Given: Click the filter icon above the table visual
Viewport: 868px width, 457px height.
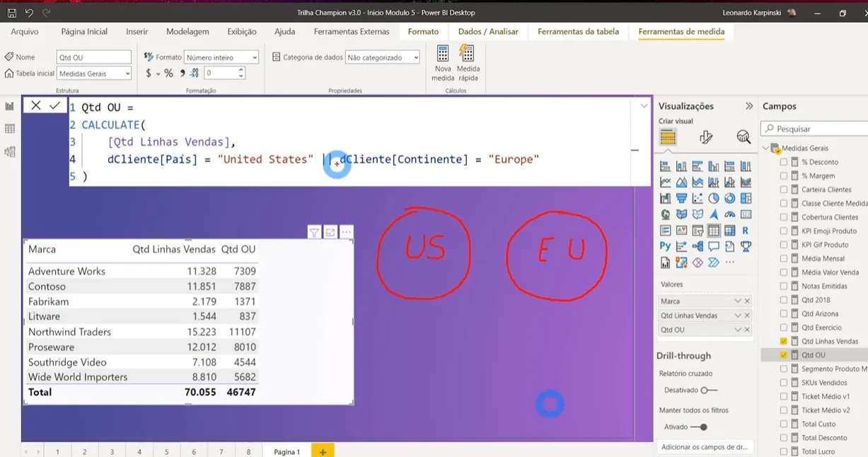Looking at the screenshot, I should point(314,233).
